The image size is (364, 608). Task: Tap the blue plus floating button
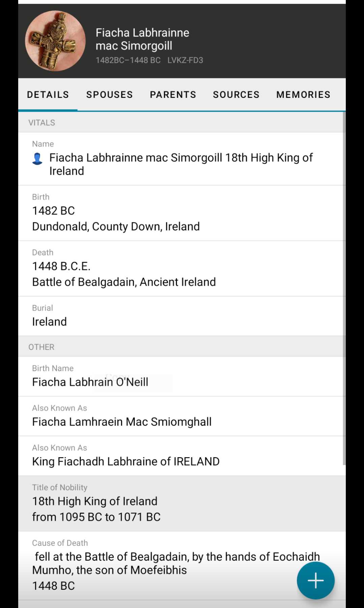pyautogui.click(x=315, y=580)
